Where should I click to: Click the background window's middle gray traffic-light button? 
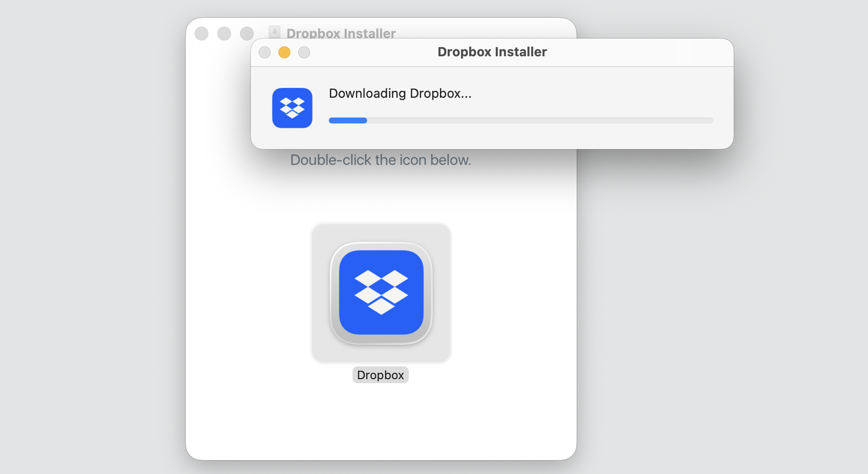tap(224, 34)
